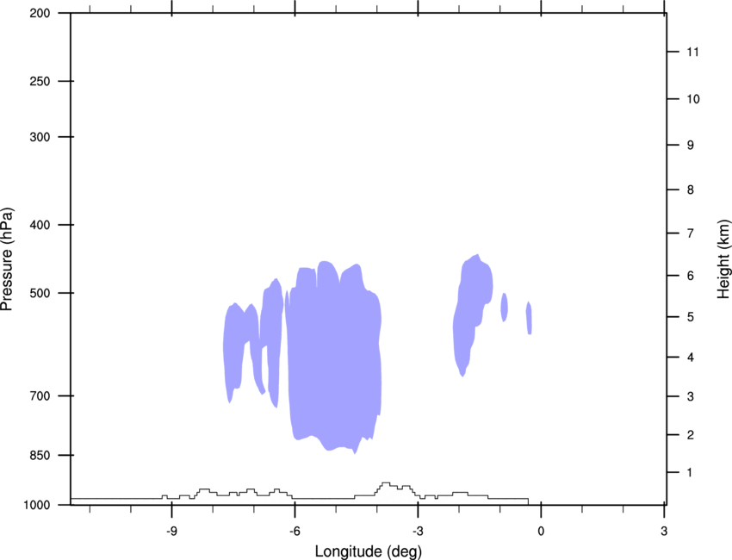Click the thin blue sliver nearest longitude 0
This screenshot has width=732, height=560.
529,318
